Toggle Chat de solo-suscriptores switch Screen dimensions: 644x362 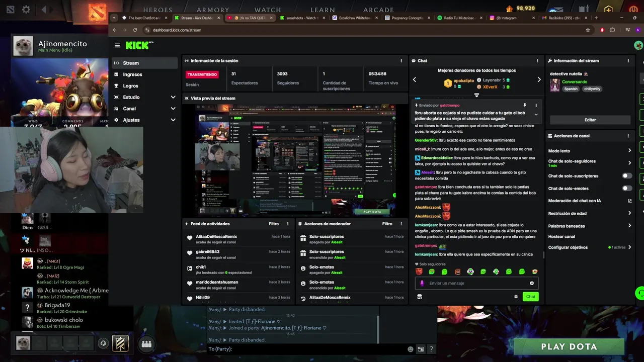[627, 176]
